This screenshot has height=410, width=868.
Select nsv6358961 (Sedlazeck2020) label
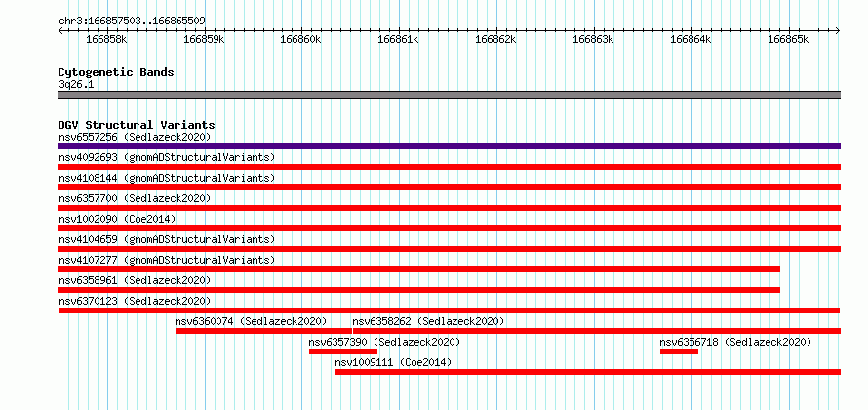(x=135, y=280)
